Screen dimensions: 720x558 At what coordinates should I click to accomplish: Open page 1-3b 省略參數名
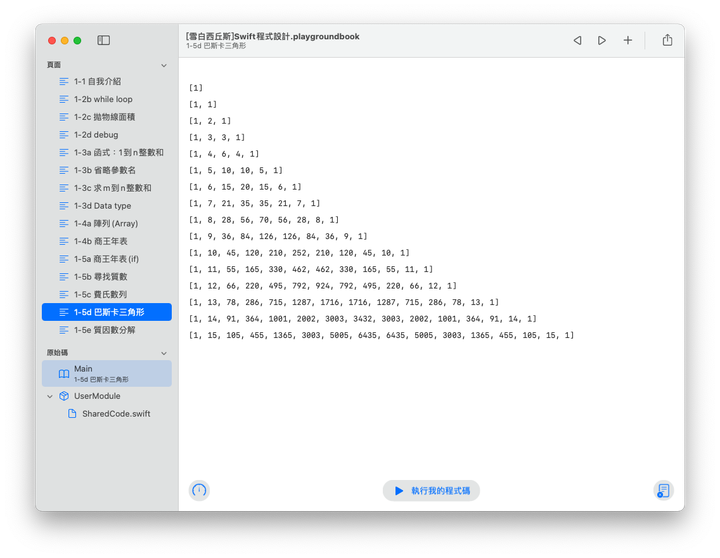point(107,170)
